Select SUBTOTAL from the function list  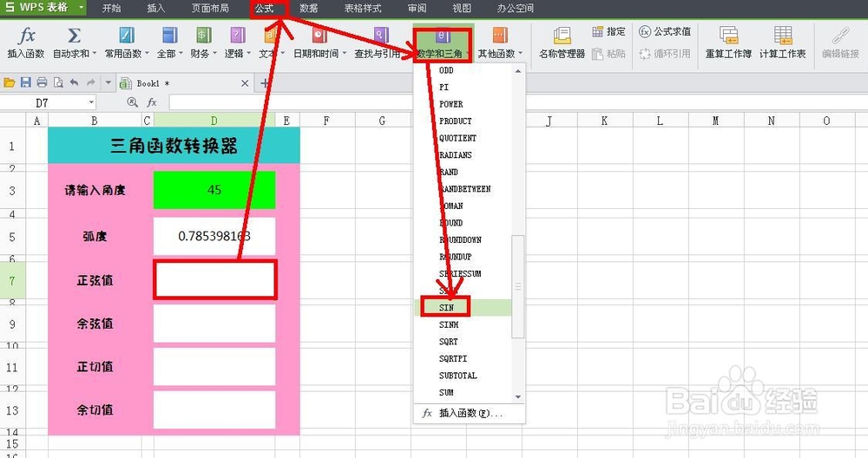click(457, 376)
